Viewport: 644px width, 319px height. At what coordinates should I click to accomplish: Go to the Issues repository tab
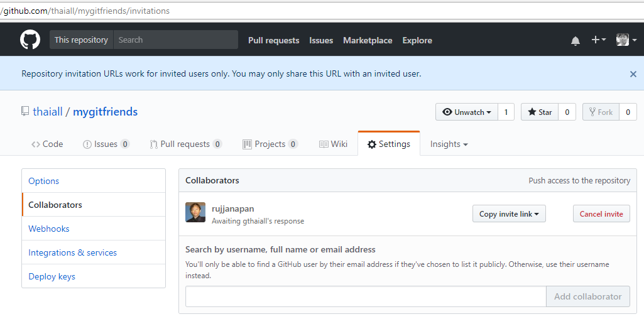106,144
